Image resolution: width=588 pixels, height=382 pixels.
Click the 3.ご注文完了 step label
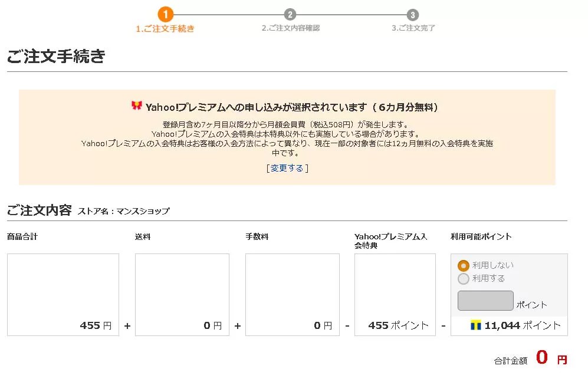[413, 28]
